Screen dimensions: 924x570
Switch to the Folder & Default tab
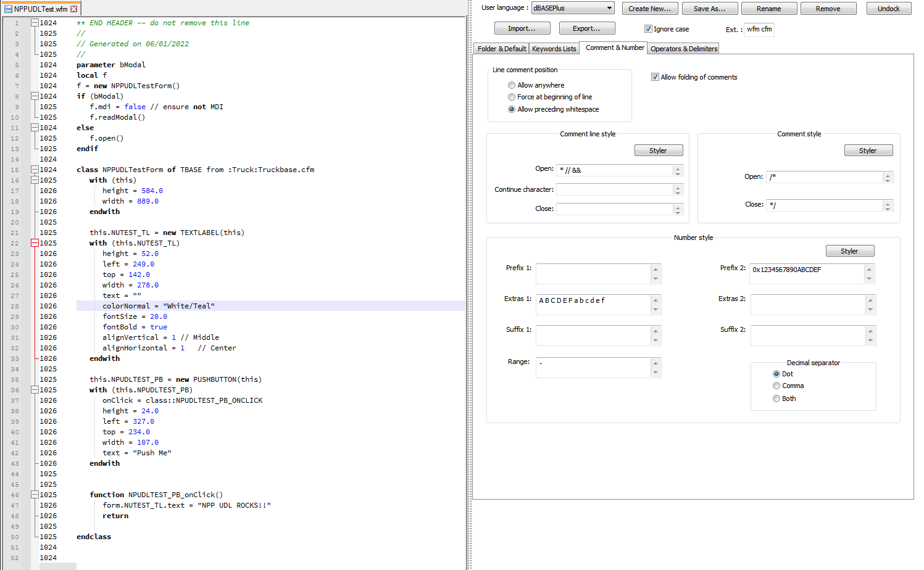click(x=502, y=49)
